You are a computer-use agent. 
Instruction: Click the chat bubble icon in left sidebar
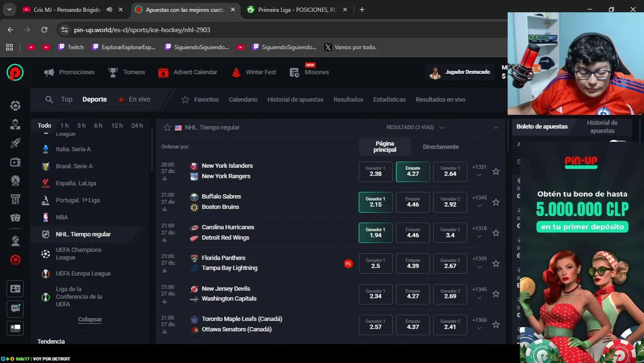pos(15,308)
